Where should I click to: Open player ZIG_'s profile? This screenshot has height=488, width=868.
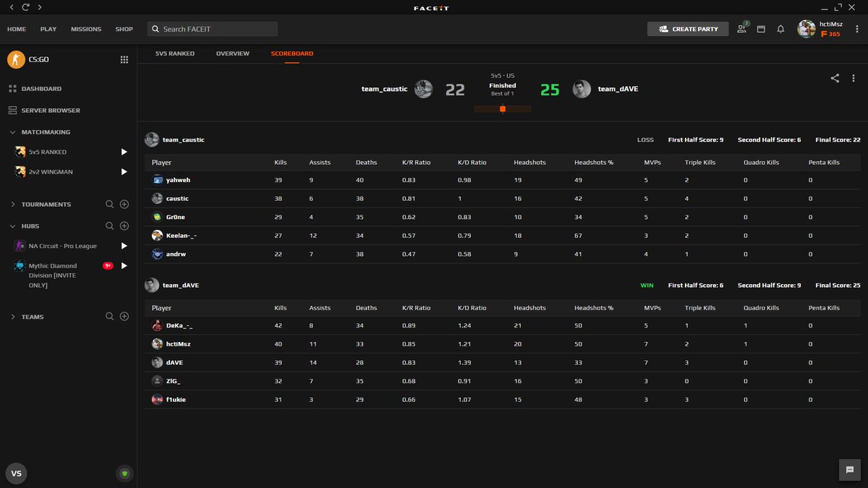pos(174,381)
